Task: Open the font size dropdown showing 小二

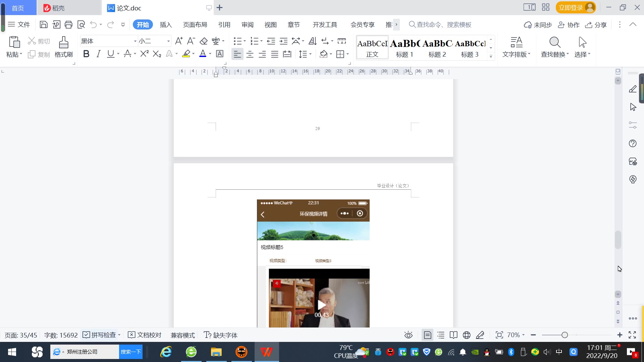Action: pos(168,41)
